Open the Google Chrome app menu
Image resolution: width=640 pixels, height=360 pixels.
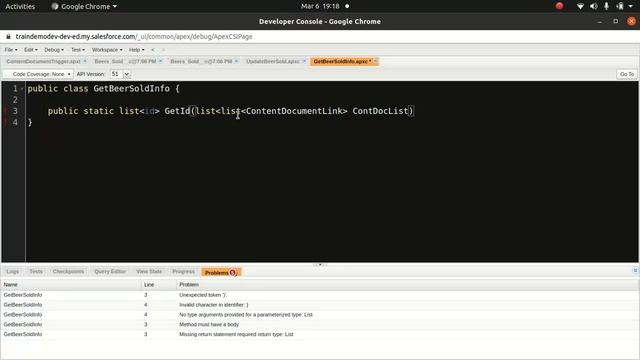84,6
